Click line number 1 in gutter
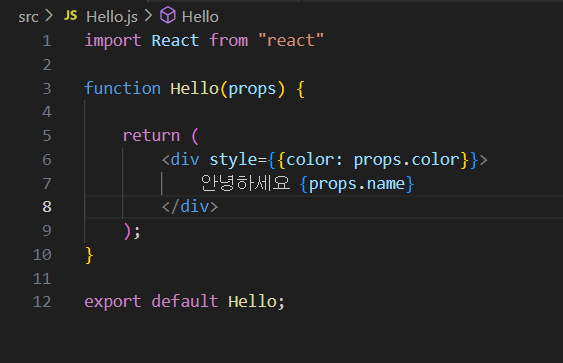 coord(47,41)
